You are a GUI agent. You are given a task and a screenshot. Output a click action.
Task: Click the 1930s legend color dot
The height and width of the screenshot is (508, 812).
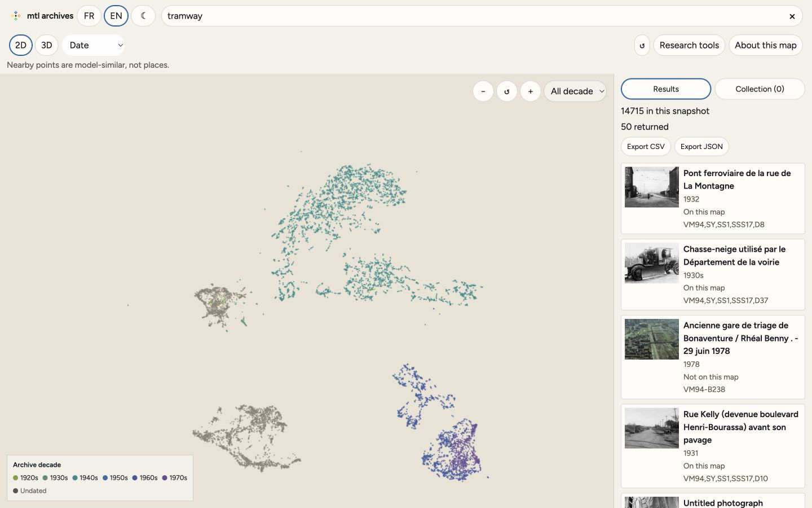coord(45,478)
